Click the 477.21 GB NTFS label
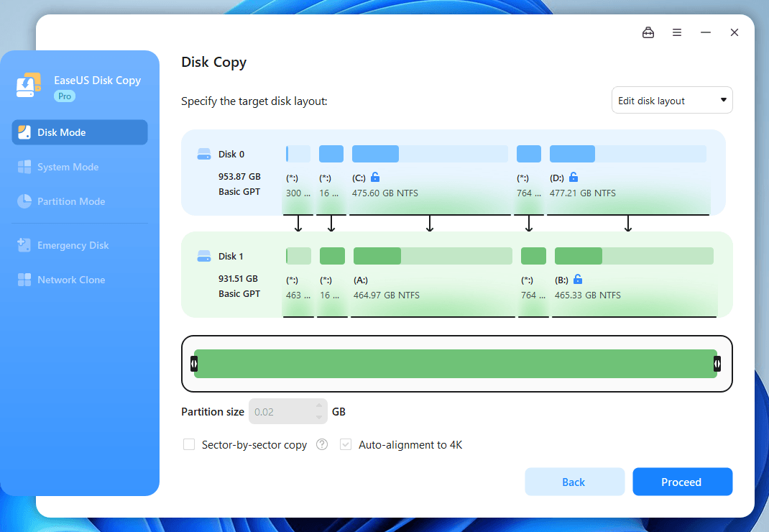The width and height of the screenshot is (769, 532). coord(583,193)
